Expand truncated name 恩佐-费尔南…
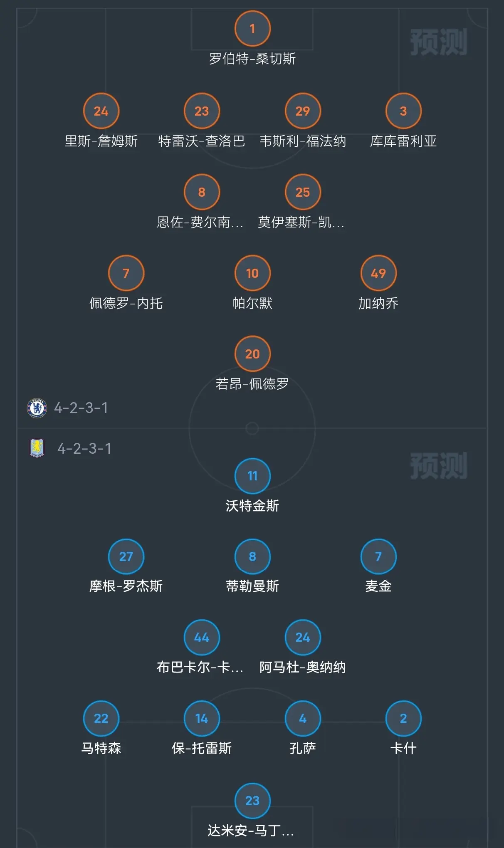Image resolution: width=504 pixels, height=848 pixels. coord(200,222)
